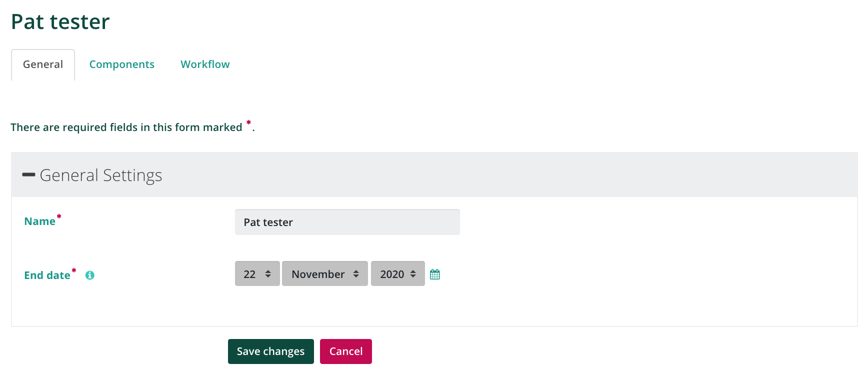Click the Cancel button
Image resolution: width=868 pixels, height=383 pixels.
(346, 351)
